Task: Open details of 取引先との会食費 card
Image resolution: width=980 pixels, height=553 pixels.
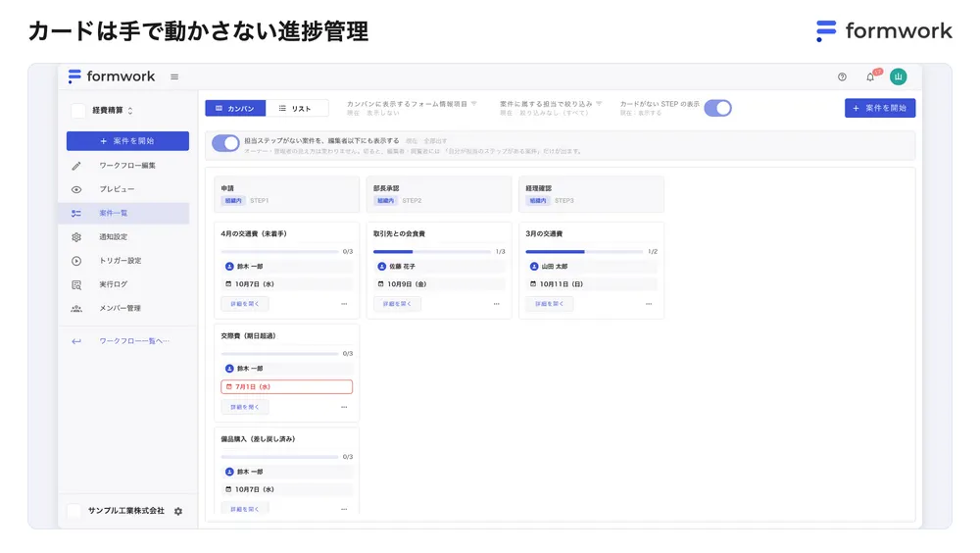Action: [x=397, y=304]
